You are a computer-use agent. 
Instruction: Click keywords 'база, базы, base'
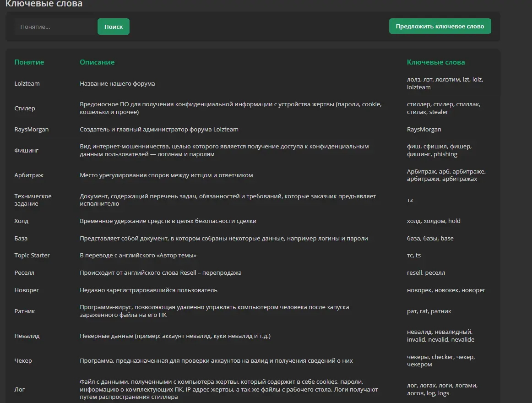[430, 238]
